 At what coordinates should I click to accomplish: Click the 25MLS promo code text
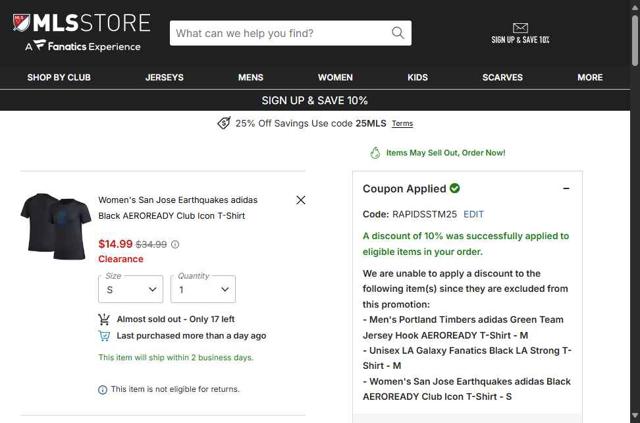[x=371, y=123]
